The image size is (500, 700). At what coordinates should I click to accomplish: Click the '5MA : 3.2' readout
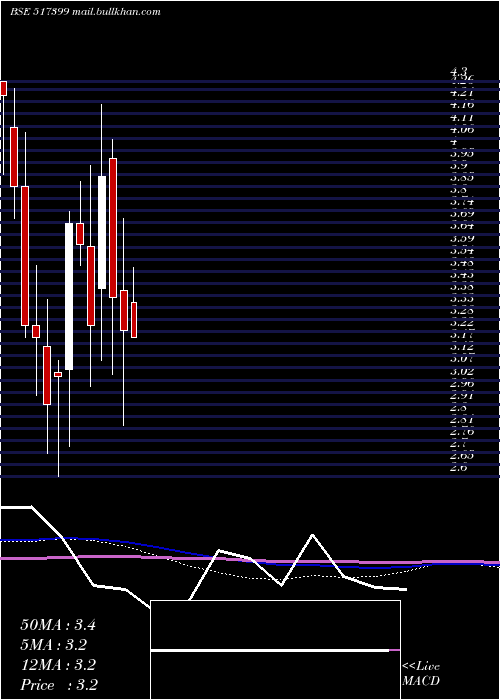(54, 645)
